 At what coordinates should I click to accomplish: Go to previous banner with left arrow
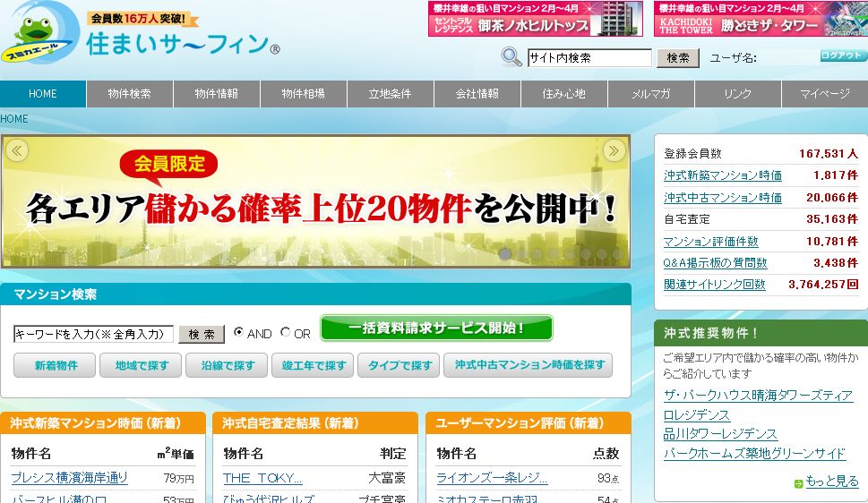coord(16,149)
